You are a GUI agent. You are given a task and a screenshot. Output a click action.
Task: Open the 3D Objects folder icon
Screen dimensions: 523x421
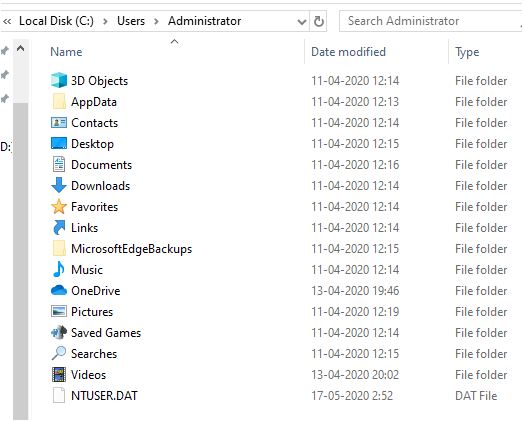[59, 80]
